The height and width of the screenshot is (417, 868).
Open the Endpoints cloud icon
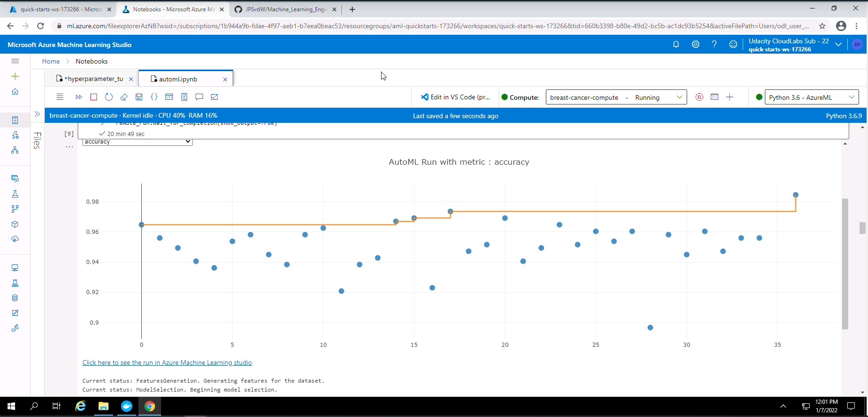(x=15, y=239)
